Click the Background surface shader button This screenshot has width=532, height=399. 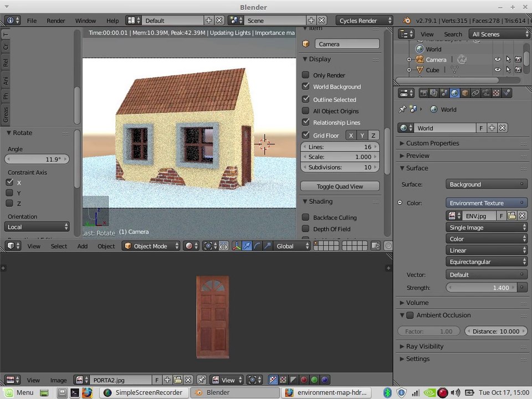[487, 184]
